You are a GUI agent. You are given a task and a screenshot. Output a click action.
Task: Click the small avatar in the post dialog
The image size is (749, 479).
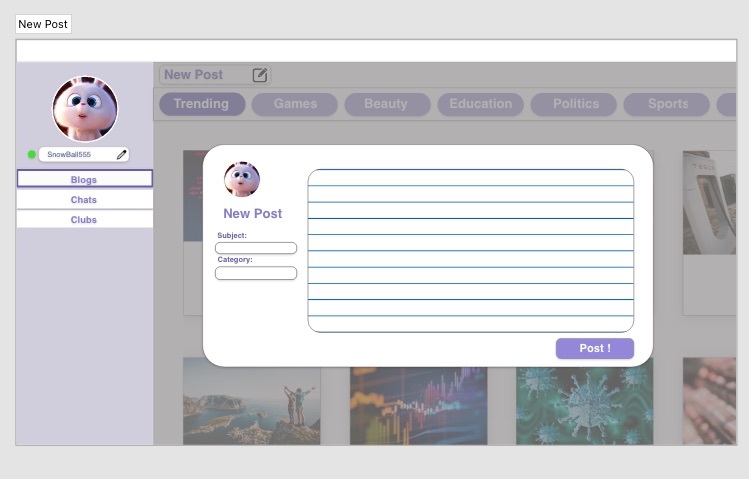coord(242,179)
